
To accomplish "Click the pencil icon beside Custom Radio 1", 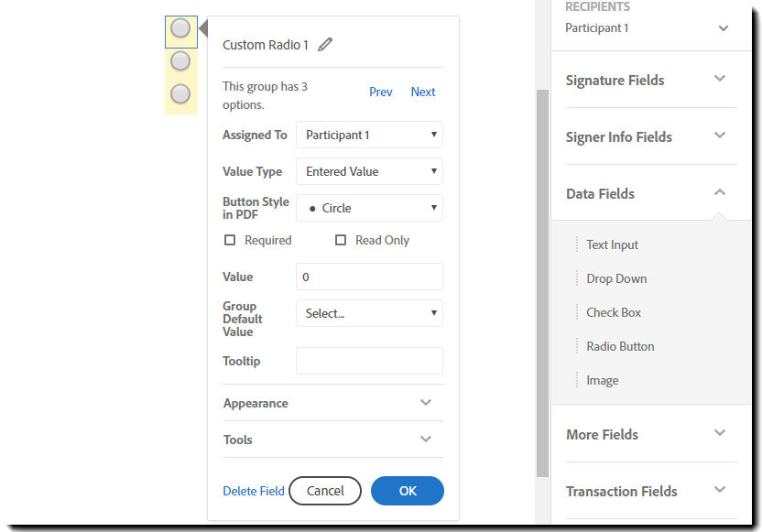I will pos(326,45).
